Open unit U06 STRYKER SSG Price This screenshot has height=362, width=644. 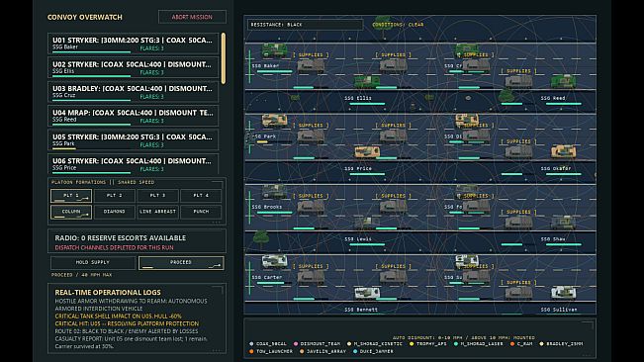point(134,164)
